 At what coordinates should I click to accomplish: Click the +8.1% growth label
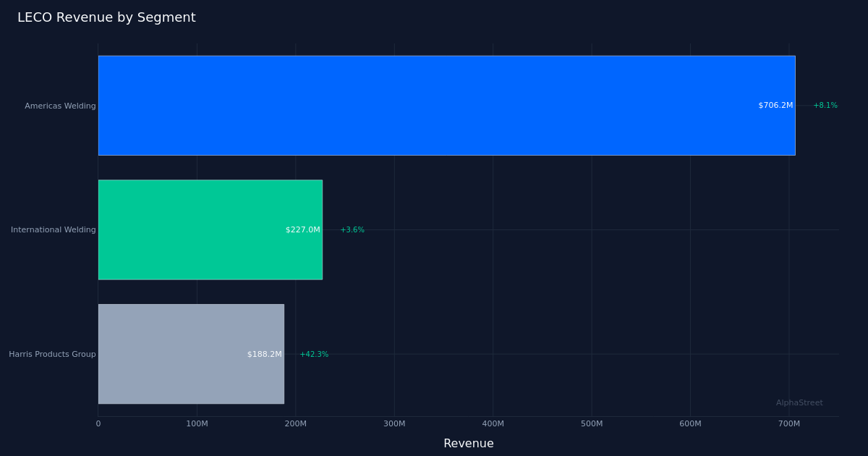[x=825, y=106]
